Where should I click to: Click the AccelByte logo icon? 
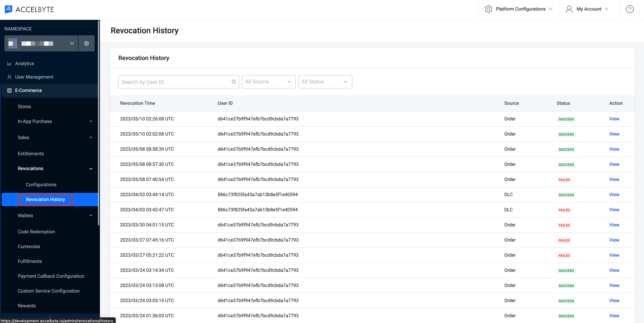[8, 9]
